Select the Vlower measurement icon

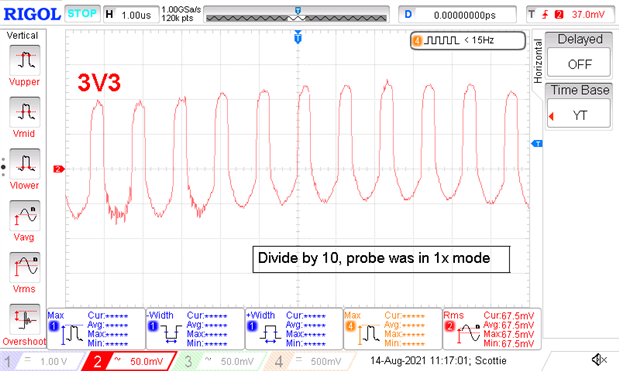point(24,164)
